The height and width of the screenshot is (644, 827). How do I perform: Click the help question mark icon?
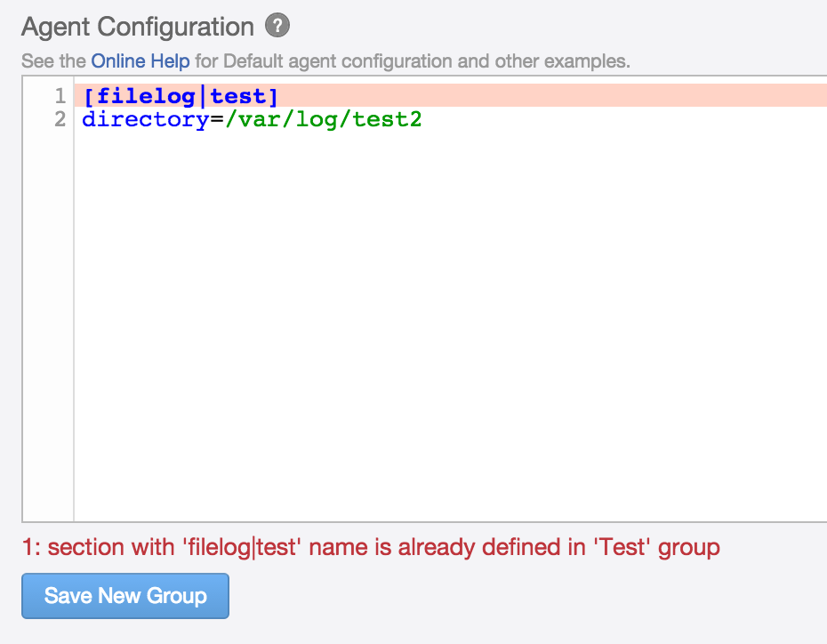[277, 27]
